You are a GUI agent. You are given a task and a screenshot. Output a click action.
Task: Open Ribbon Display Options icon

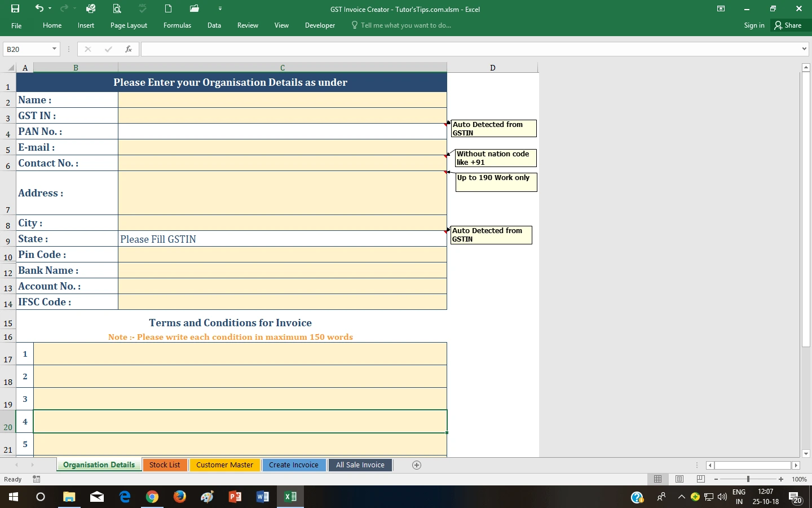pos(721,8)
